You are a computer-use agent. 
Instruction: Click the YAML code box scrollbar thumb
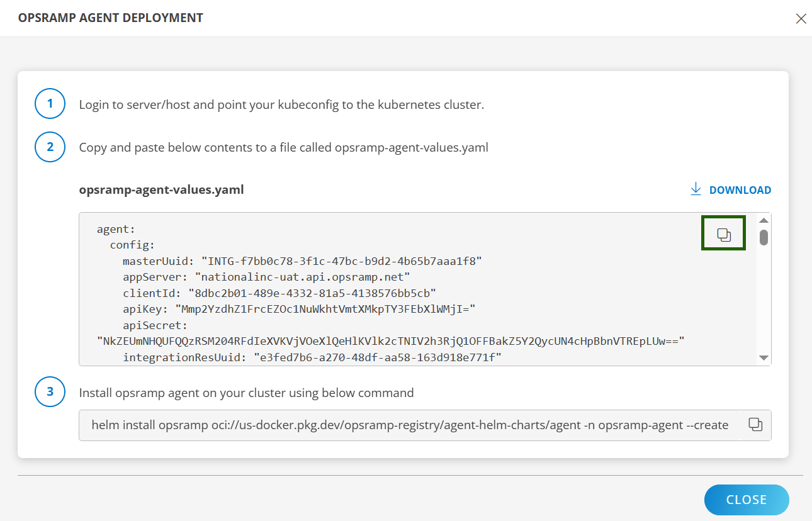click(x=764, y=237)
